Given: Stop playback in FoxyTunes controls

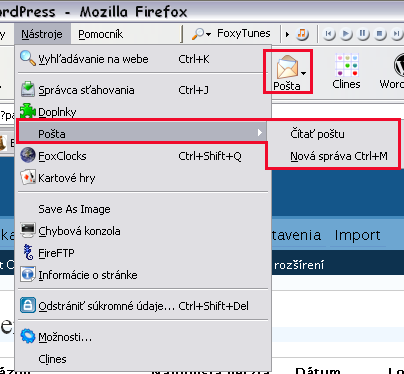Looking at the screenshot, I should (379, 34).
